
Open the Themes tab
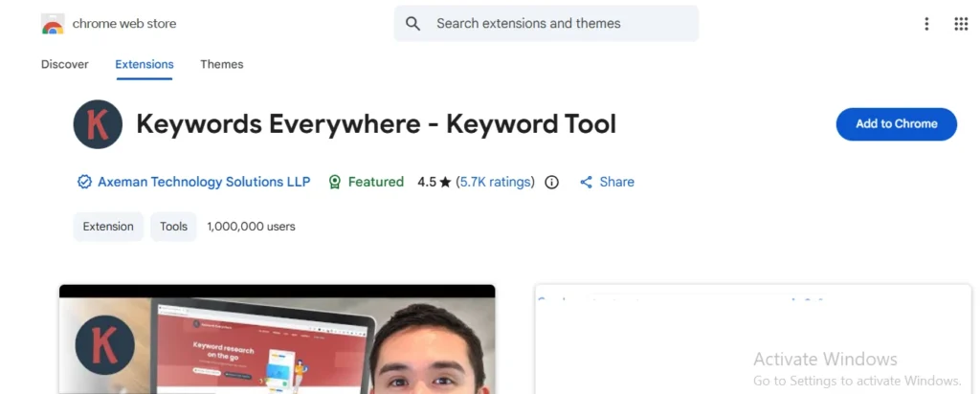(x=222, y=64)
